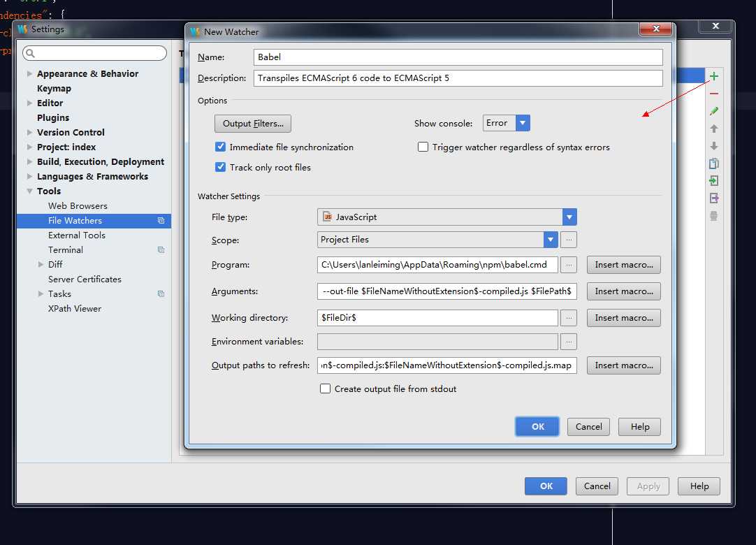
Task: Open the File type JavaScript dropdown
Action: [x=569, y=217]
